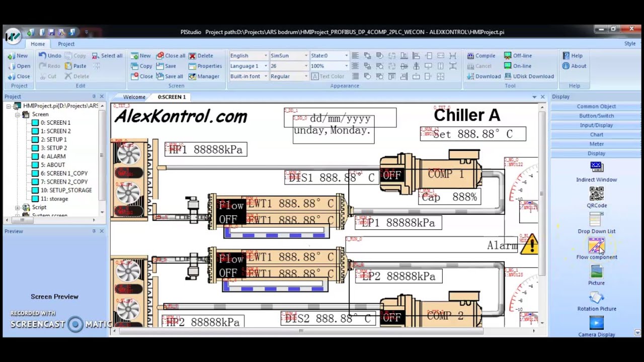The image size is (644, 362).
Task: Expand the Button/Switch category
Action: [x=596, y=116]
